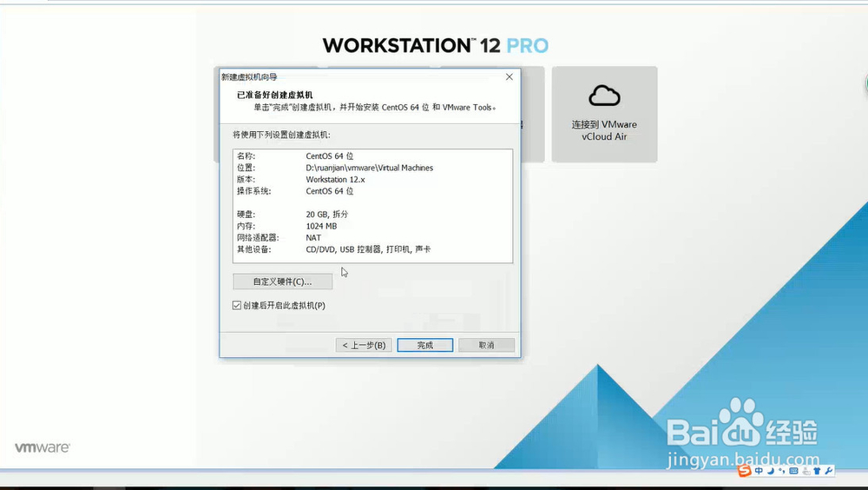Select the path D:\ruanjian\vmware\Virtual Machines
This screenshot has height=490, width=868.
tap(369, 168)
